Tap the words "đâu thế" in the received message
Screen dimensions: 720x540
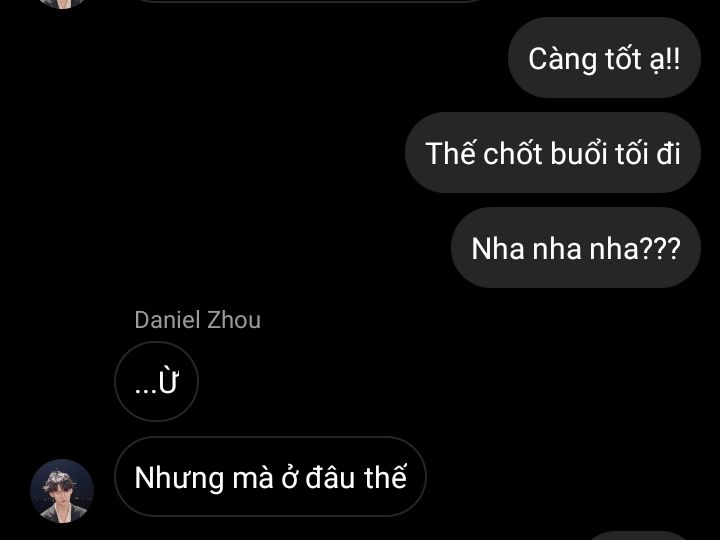tap(356, 477)
